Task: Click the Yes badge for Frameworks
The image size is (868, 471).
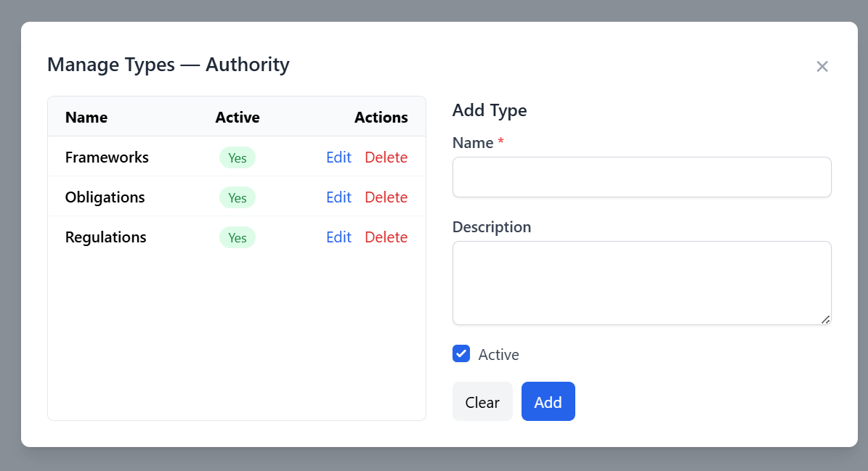Action: pos(238,158)
